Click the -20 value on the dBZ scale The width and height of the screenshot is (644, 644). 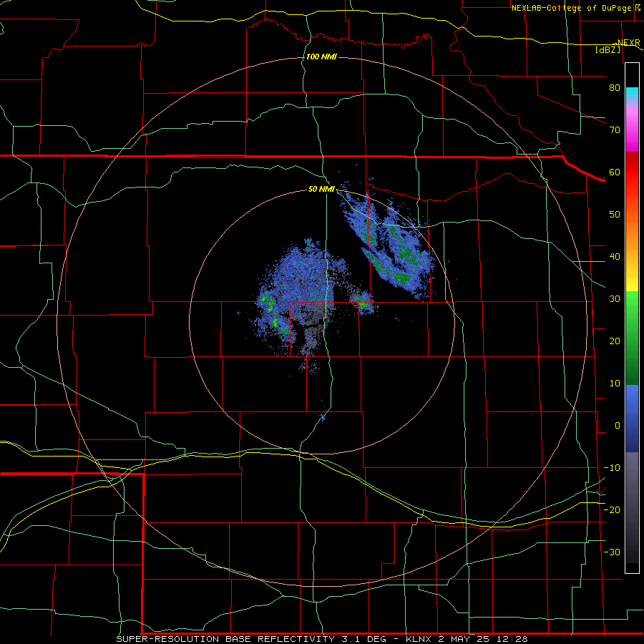point(612,510)
